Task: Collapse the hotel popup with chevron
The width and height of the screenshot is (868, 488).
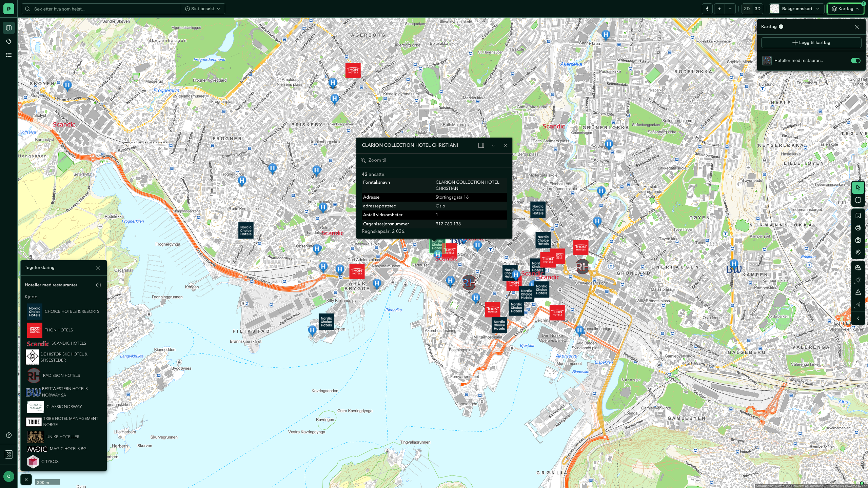Action: (493, 145)
